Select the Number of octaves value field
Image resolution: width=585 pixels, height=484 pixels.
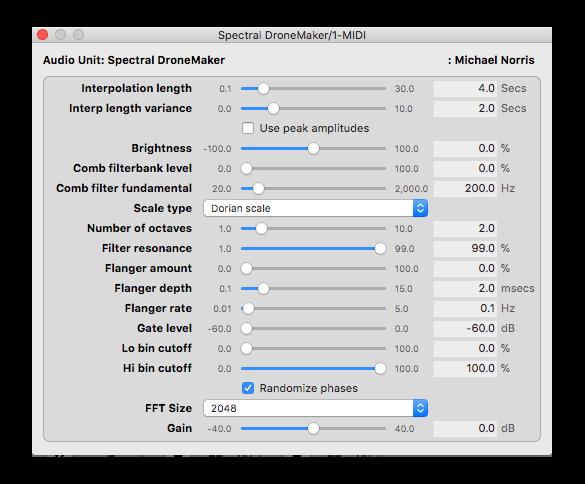click(465, 228)
